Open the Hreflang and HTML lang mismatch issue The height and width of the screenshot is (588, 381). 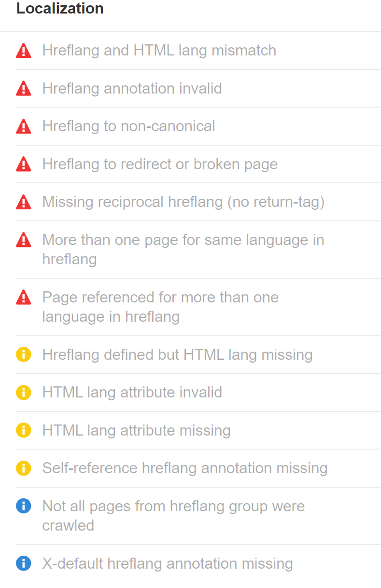(x=159, y=51)
